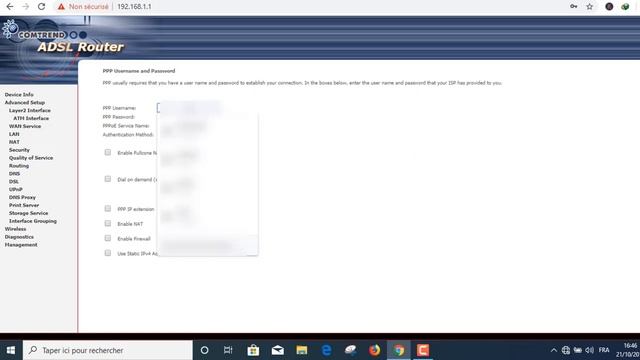Open the NAT settings page
The width and height of the screenshot is (640, 360).
(14, 142)
